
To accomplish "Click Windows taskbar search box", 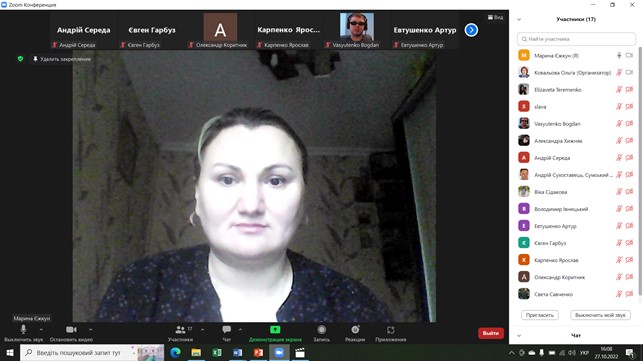I will coord(92,353).
